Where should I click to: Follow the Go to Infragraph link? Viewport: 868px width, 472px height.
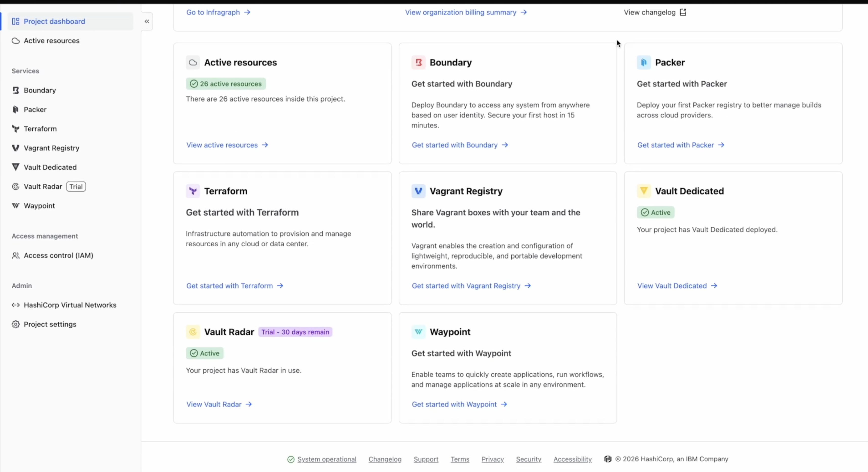(x=218, y=12)
